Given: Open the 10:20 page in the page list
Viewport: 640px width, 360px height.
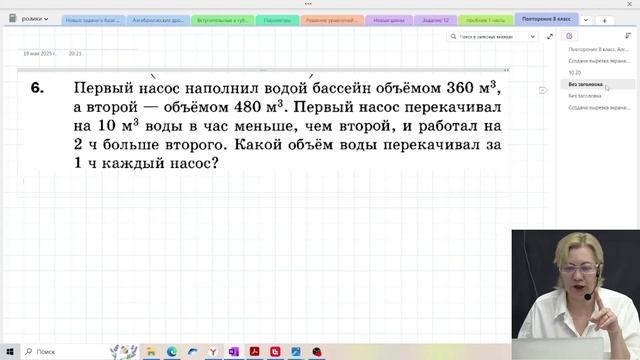Looking at the screenshot, I should tap(574, 73).
